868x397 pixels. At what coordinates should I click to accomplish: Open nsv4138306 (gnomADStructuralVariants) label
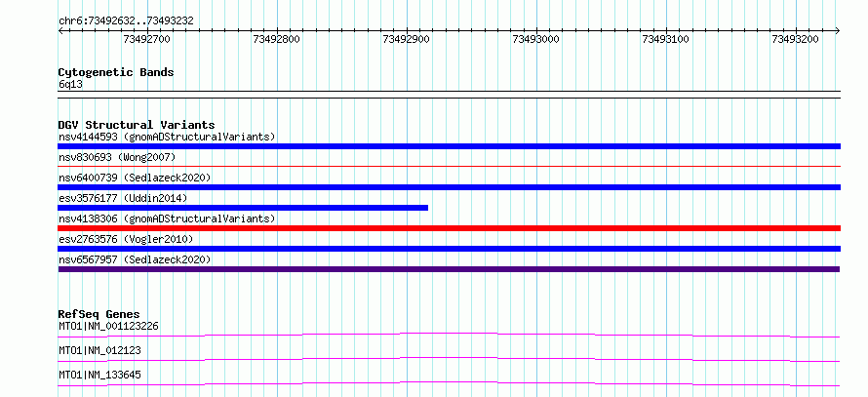(x=167, y=218)
